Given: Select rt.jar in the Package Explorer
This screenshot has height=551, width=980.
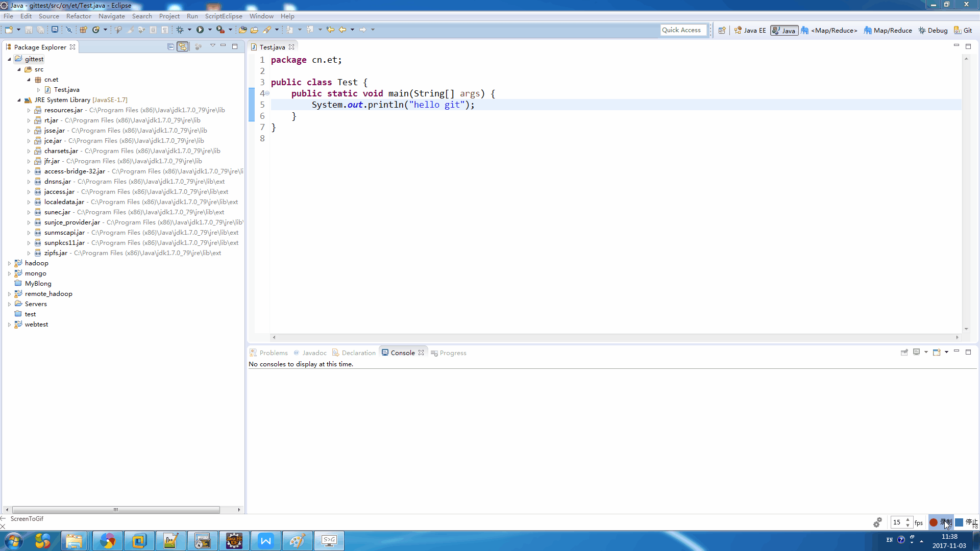Looking at the screenshot, I should coord(51,120).
